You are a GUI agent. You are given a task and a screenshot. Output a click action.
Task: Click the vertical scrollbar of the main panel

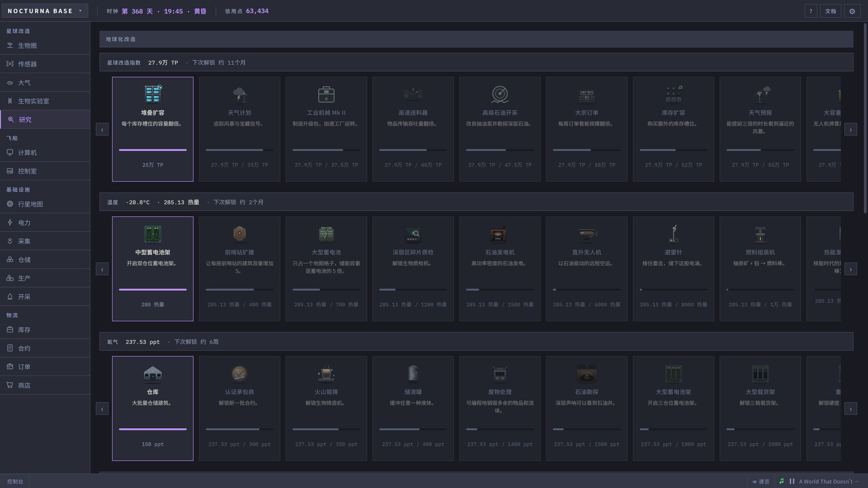pyautogui.click(x=865, y=117)
